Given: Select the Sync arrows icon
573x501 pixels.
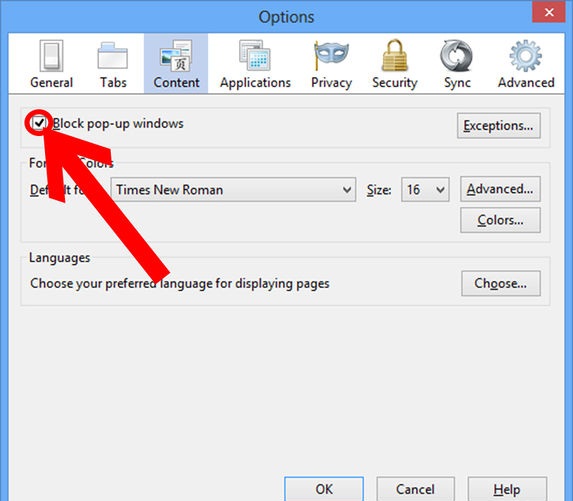Looking at the screenshot, I should click(456, 56).
